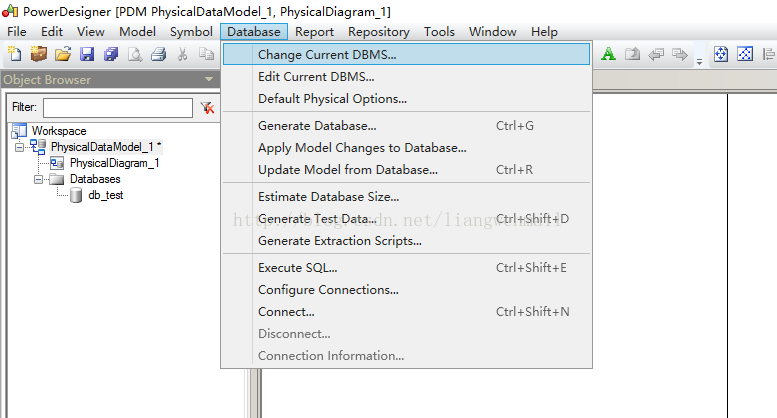777x418 pixels.
Task: Select the Workspace tree label
Action: (x=59, y=131)
